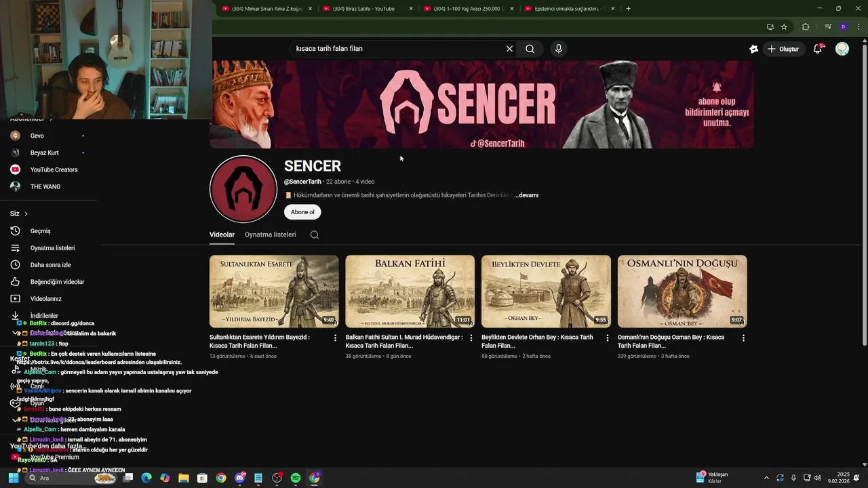This screenshot has height=488, width=868.
Task: Click the sparkle icon beside Oluştur
Action: pyautogui.click(x=753, y=49)
